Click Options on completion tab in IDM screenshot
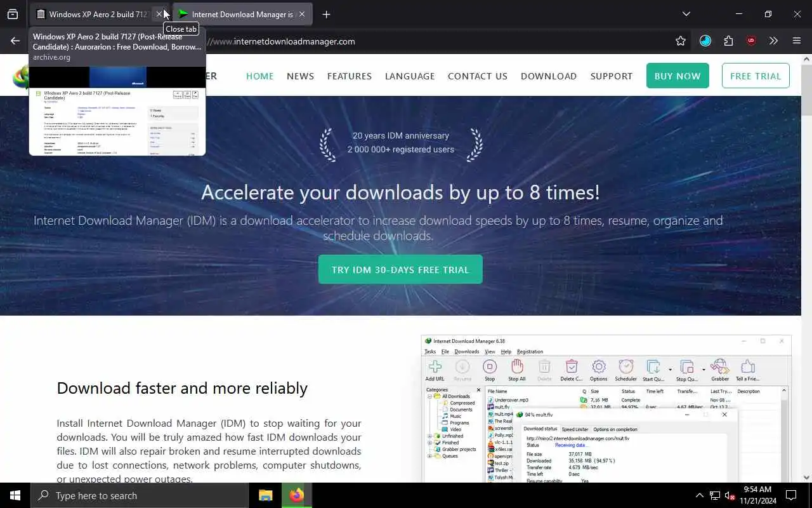 (x=615, y=429)
